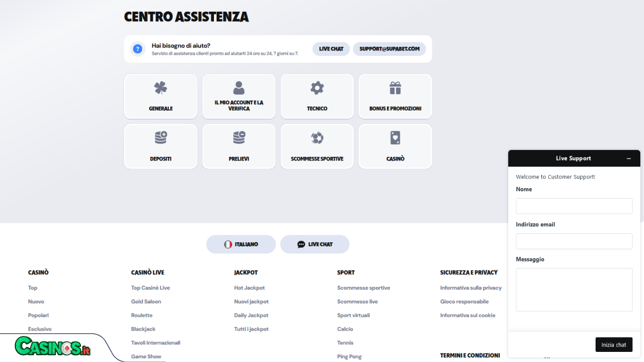Open the Calcio link
644x362 pixels.
coord(345,329)
